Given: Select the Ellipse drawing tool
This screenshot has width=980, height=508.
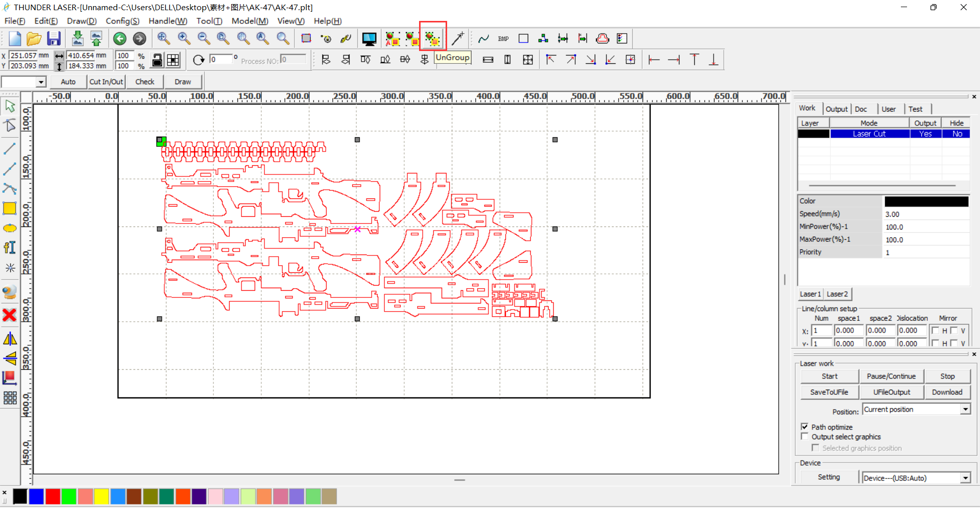Looking at the screenshot, I should pyautogui.click(x=10, y=228).
